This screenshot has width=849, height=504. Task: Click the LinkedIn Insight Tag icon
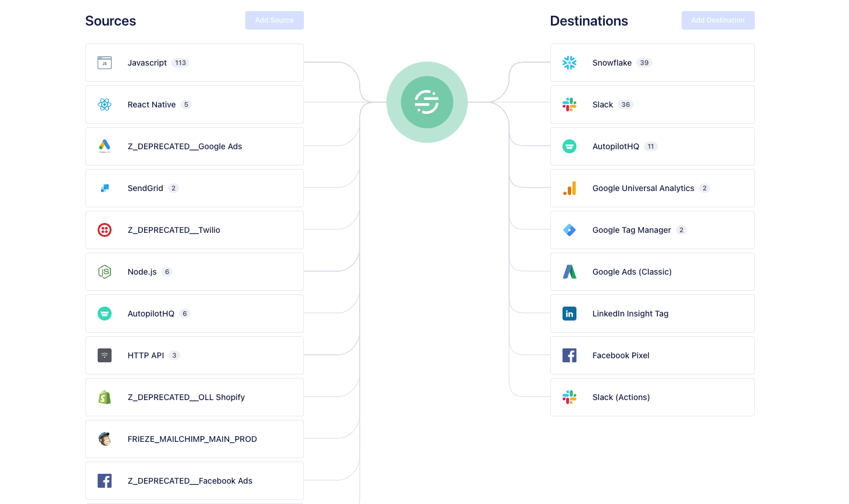point(569,314)
